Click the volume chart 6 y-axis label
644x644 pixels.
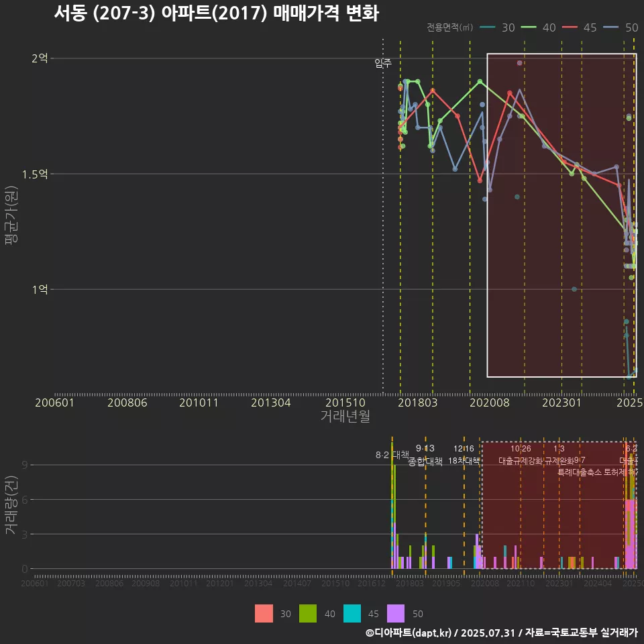25,500
